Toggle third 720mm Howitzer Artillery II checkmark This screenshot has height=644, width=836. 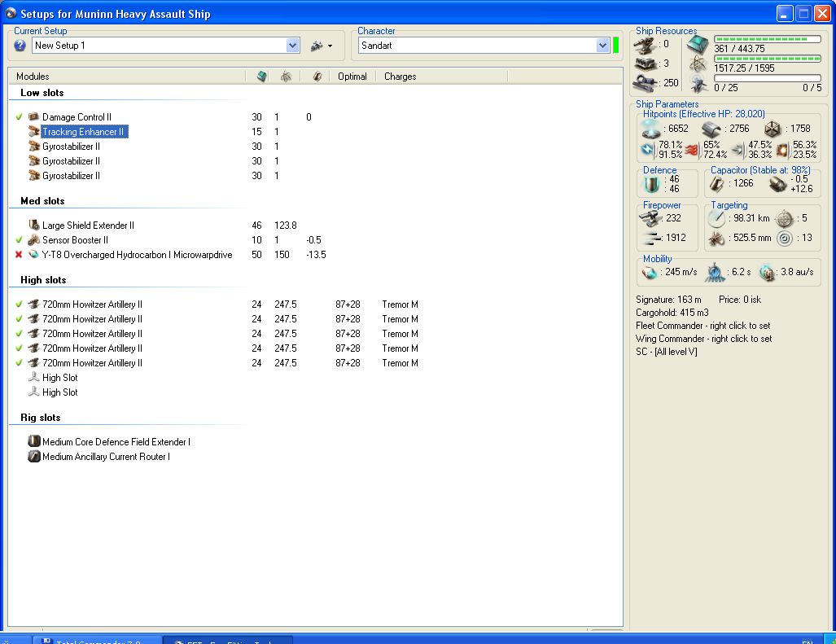pos(19,333)
